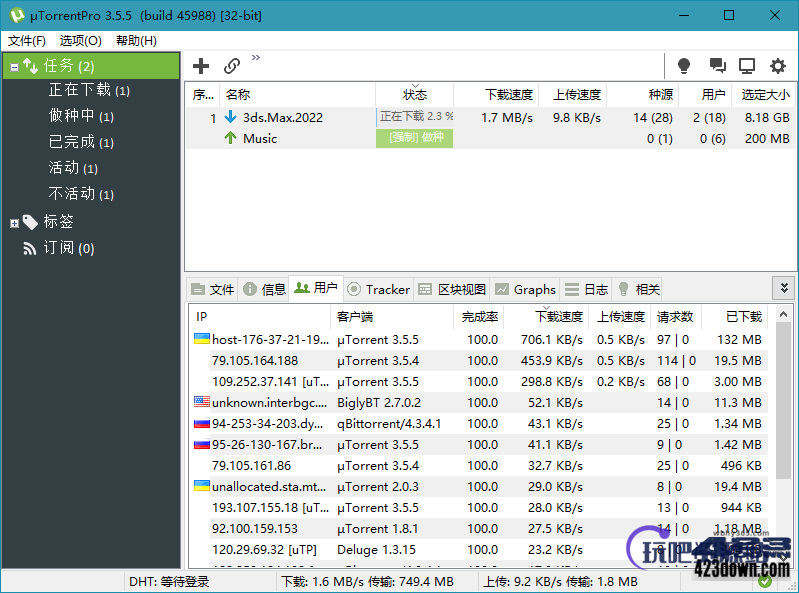Click Russian flag beside 95-26-130-167.br...
Viewport: 799px width, 593px height.
[202, 444]
